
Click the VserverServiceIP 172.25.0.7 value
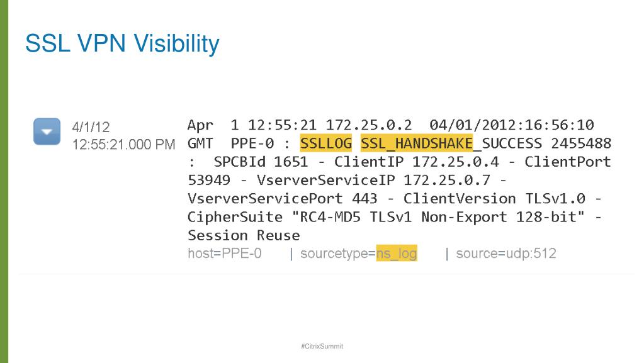373,181
